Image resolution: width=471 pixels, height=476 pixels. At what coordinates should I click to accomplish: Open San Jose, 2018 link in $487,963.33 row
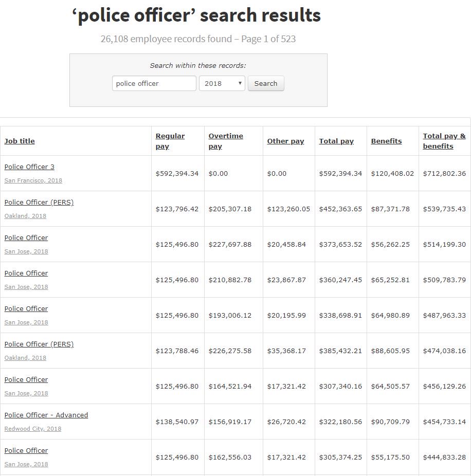26,322
